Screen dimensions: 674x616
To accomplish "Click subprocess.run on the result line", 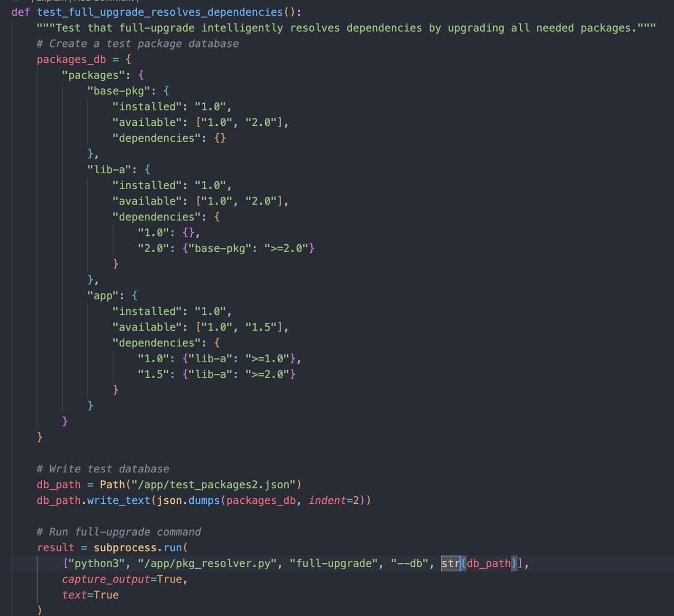I will pos(137,548).
